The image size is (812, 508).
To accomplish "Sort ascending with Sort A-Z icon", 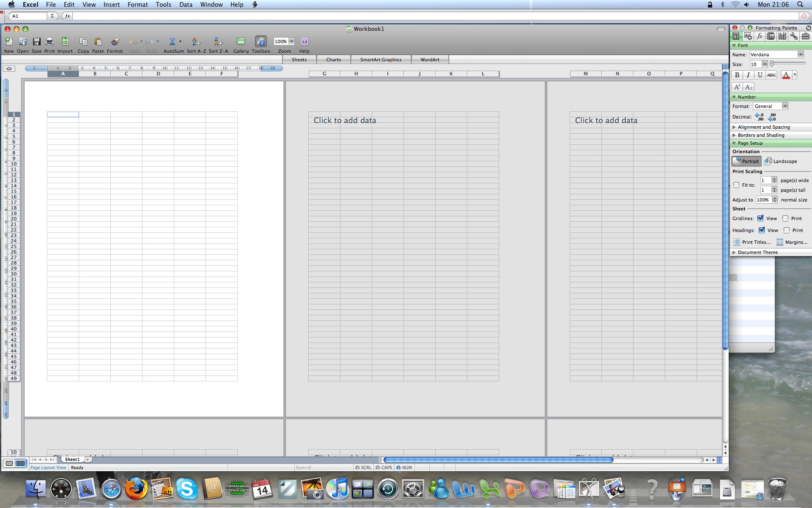I will click(x=196, y=41).
